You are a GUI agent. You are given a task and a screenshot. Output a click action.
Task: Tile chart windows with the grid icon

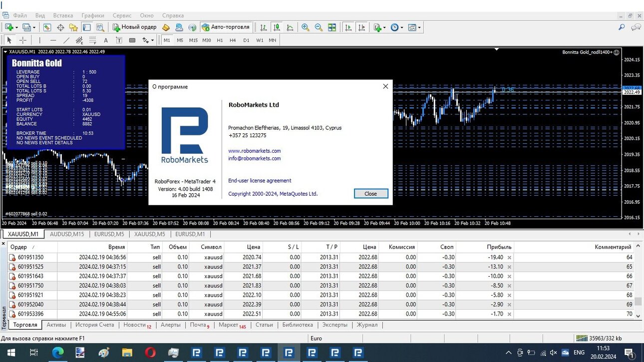coord(332,27)
